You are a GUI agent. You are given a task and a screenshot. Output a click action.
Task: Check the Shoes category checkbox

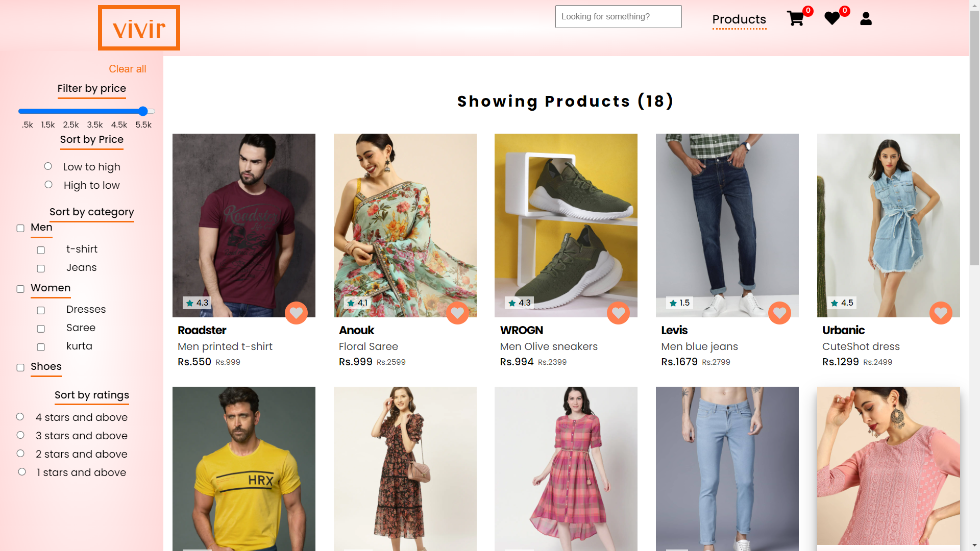[x=20, y=367]
